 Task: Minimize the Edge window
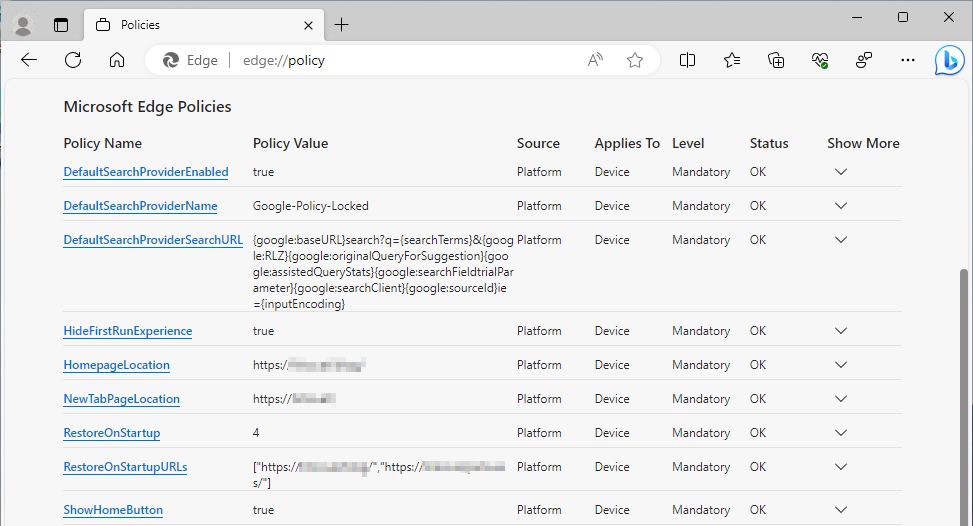click(857, 17)
